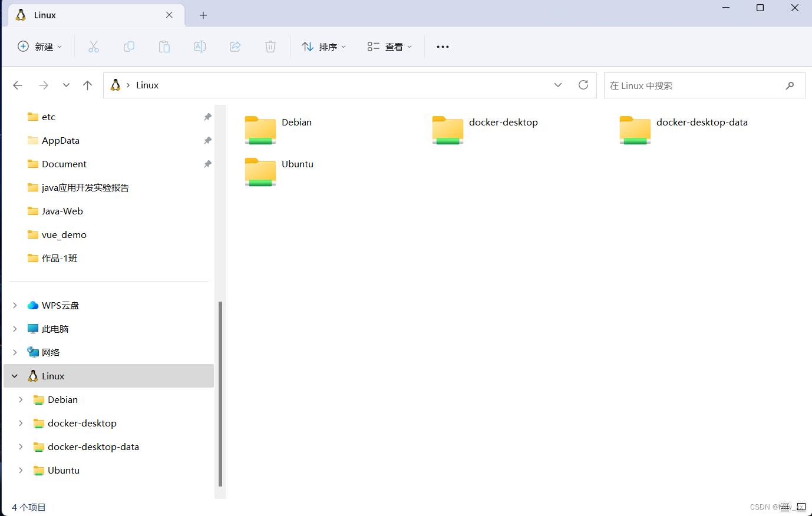
Task: Click the Share icon in the toolbar
Action: click(x=235, y=47)
